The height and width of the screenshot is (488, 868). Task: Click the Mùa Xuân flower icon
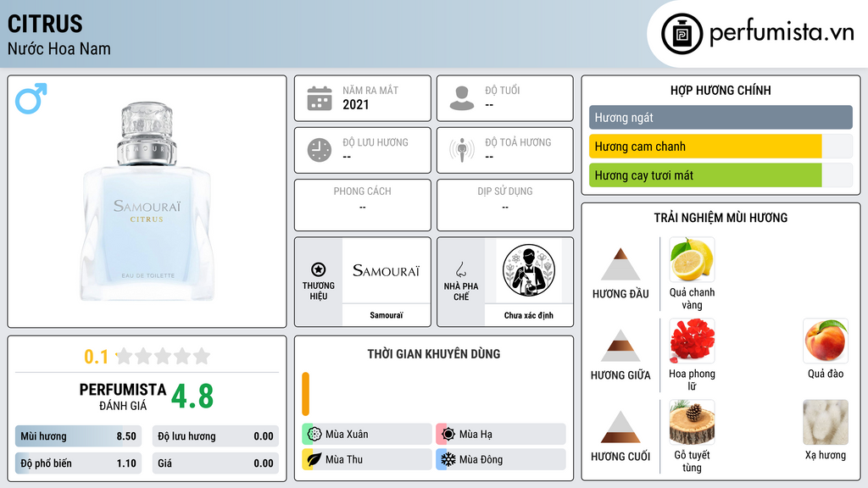point(314,435)
